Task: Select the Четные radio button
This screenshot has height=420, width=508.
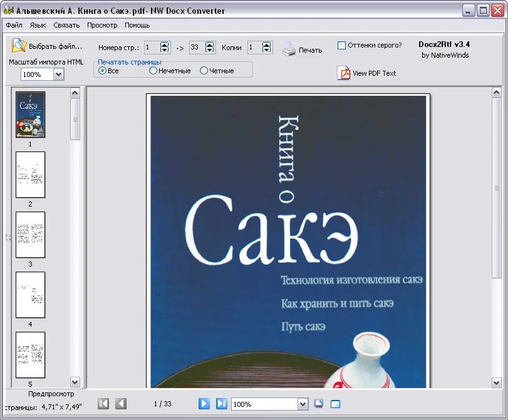Action: tap(204, 71)
